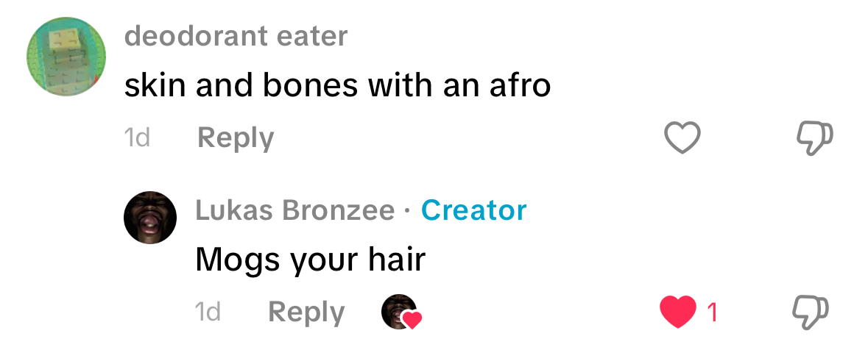868x350 pixels.
Task: Reply to 'Mogs your hair'
Action: (x=306, y=312)
